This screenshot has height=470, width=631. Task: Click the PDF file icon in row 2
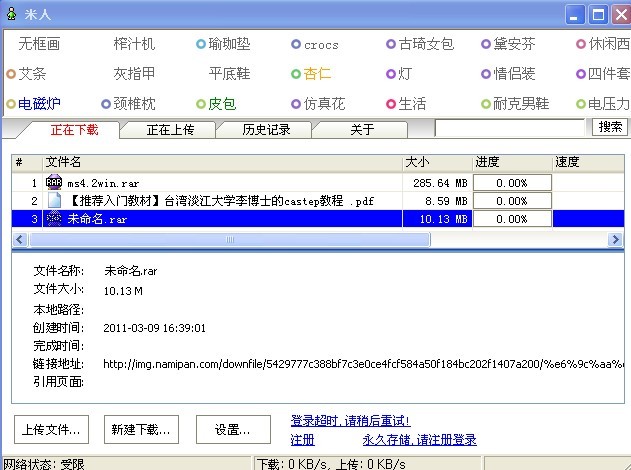54,200
